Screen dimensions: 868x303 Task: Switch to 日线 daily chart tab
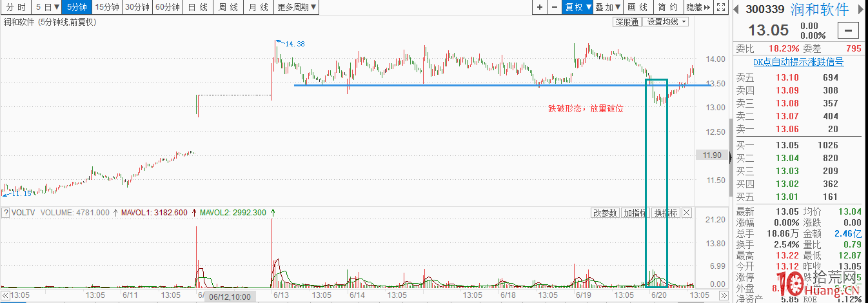coord(198,8)
